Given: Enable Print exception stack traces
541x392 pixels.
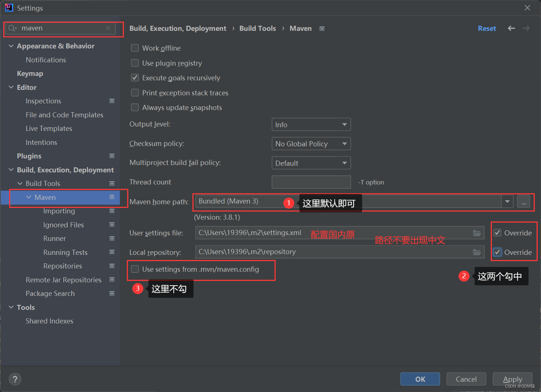Looking at the screenshot, I should tap(135, 93).
